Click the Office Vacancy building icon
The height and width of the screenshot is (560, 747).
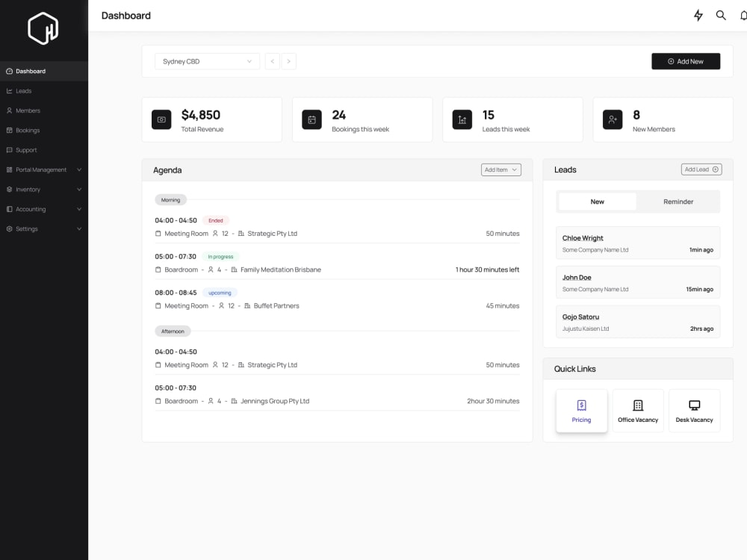pos(638,405)
